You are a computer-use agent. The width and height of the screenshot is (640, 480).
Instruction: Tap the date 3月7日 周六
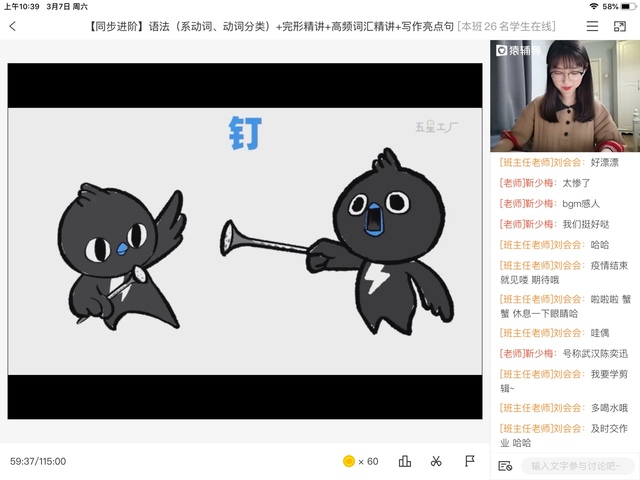[x=67, y=7]
